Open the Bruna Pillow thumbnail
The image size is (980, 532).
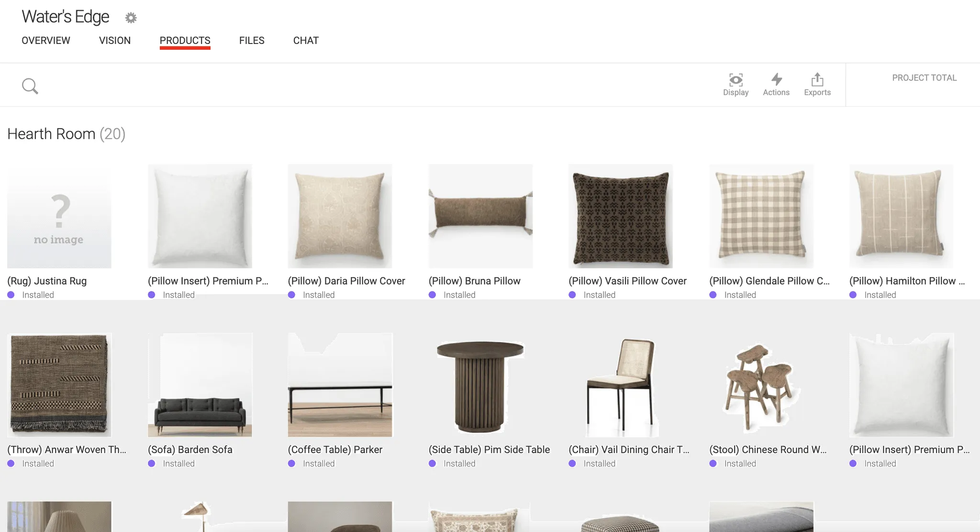click(x=480, y=216)
